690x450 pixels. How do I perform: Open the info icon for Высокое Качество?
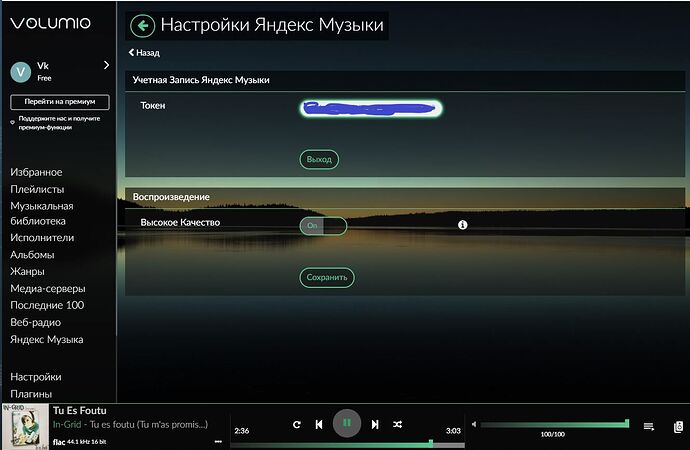tap(462, 225)
